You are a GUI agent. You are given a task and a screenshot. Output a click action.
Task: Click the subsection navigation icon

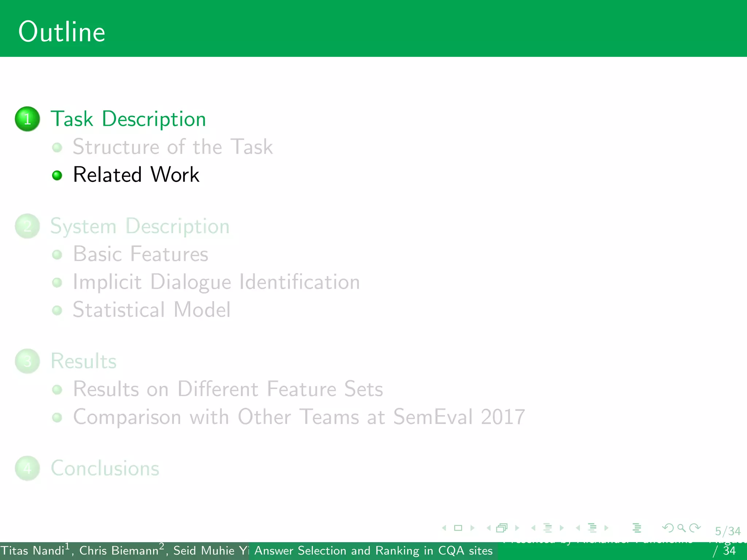coord(547,528)
